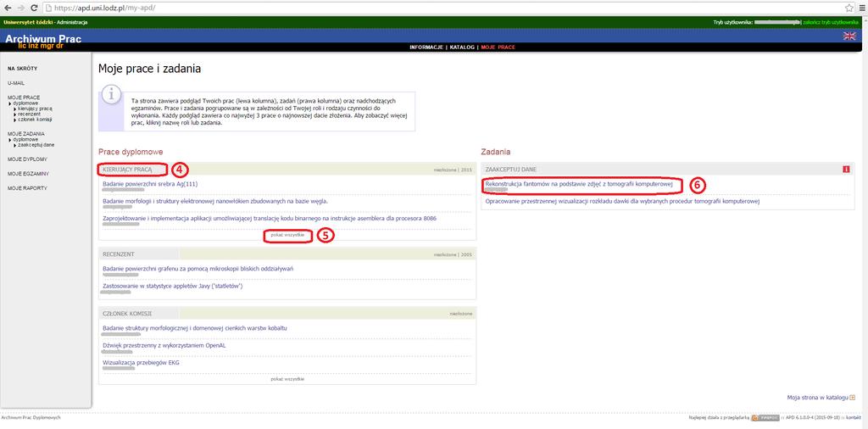Expand dyplomowe under MOJE ZADANIA

[x=25, y=140]
